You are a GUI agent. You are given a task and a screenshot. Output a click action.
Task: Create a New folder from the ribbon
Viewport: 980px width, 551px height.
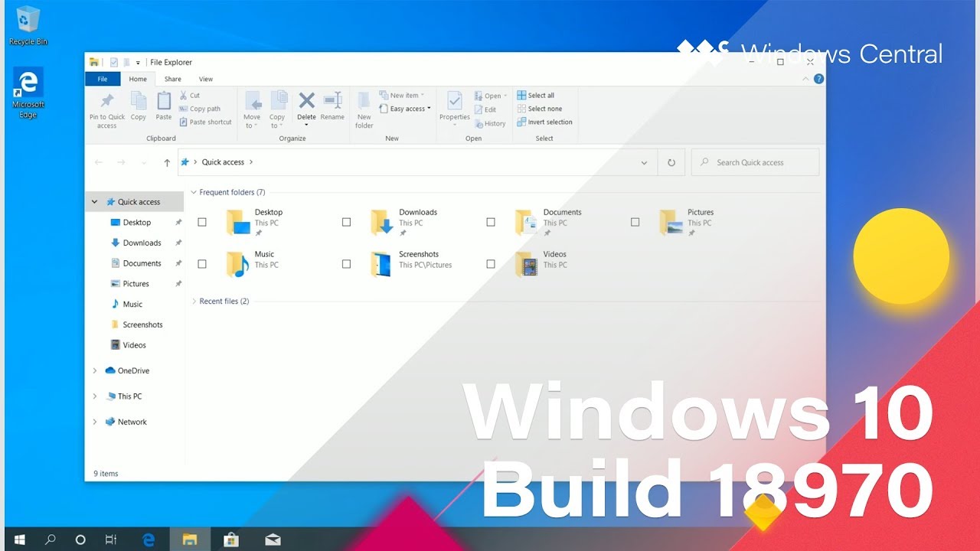click(364, 109)
